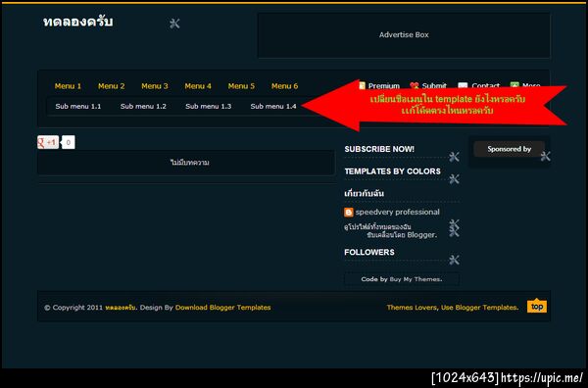Click wrench icon next to Subscribe Now

(x=454, y=157)
